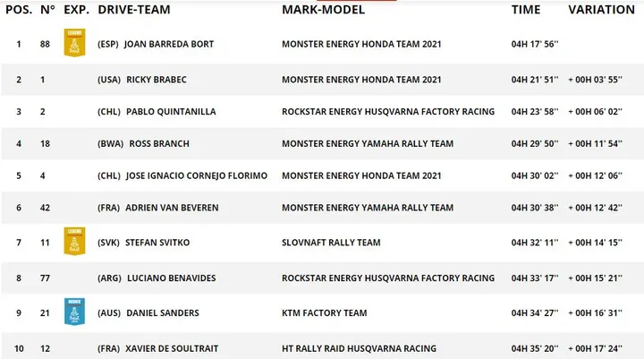The height and width of the screenshot is (359, 644).
Task: Open Jose Ignacio Cornejo Florimo's profile
Action: tap(196, 175)
